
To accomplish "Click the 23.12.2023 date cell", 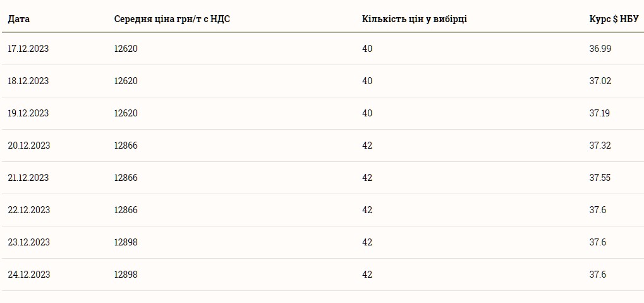I will point(29,242).
